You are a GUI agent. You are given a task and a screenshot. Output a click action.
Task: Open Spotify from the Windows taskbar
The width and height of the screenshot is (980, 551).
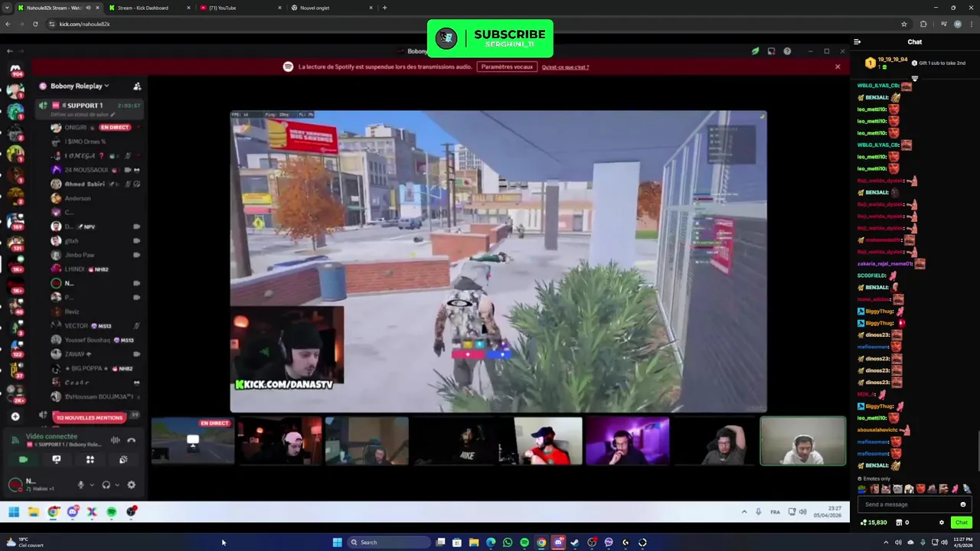tap(524, 543)
